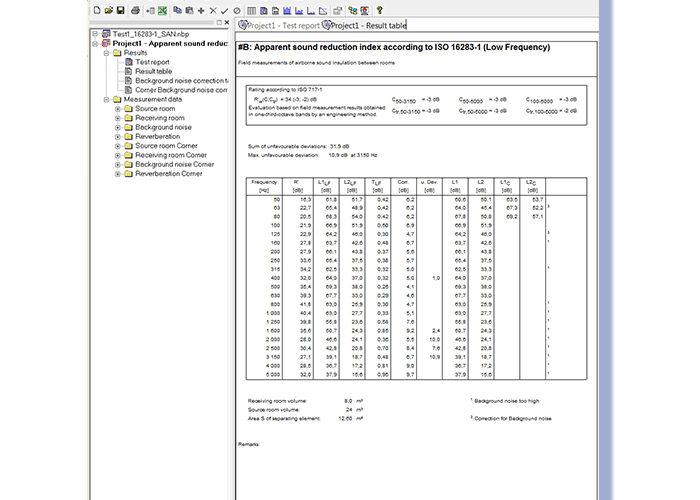
Task: Click the Results folder icon in tree
Action: coord(117,53)
